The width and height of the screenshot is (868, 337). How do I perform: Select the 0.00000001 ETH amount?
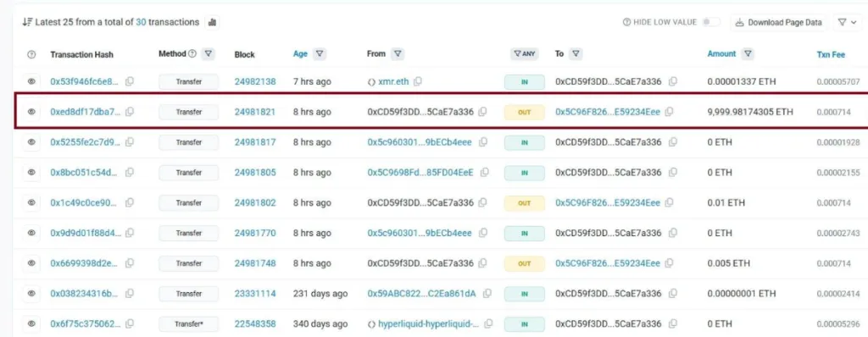[742, 293]
